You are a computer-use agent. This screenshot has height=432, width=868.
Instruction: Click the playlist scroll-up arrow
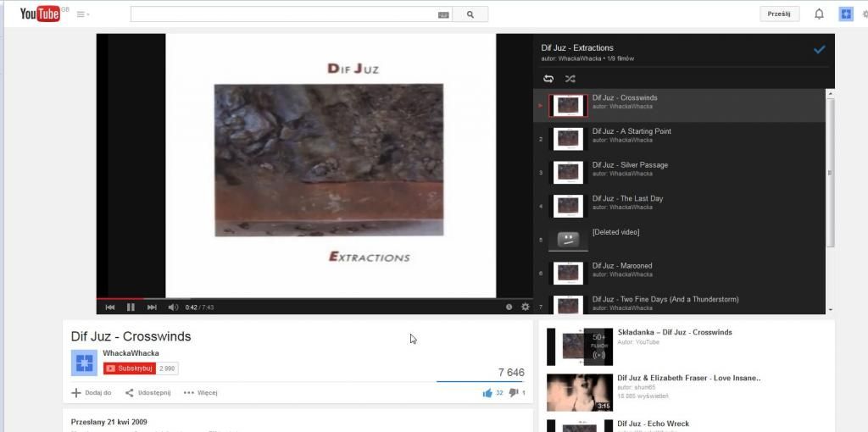point(830,93)
